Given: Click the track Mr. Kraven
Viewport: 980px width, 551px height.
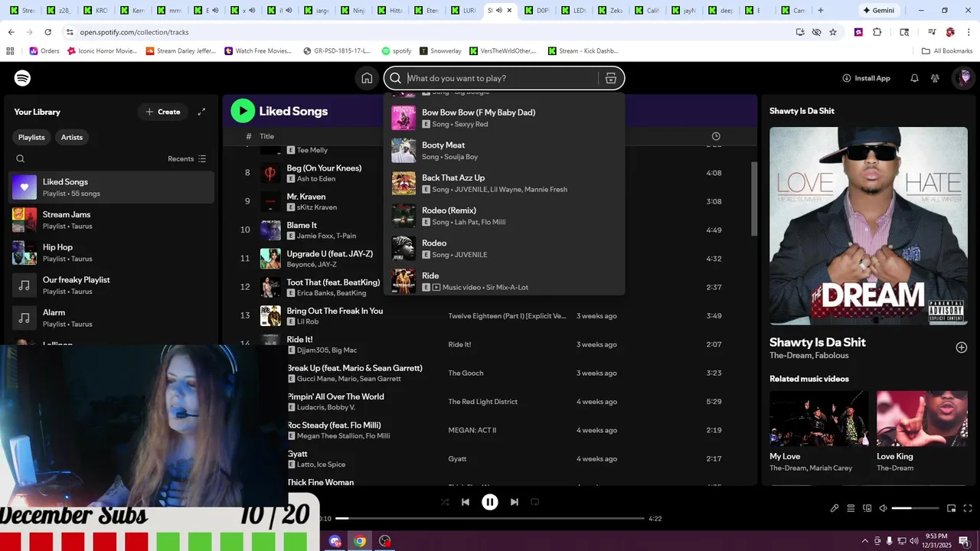Looking at the screenshot, I should coord(306,197).
